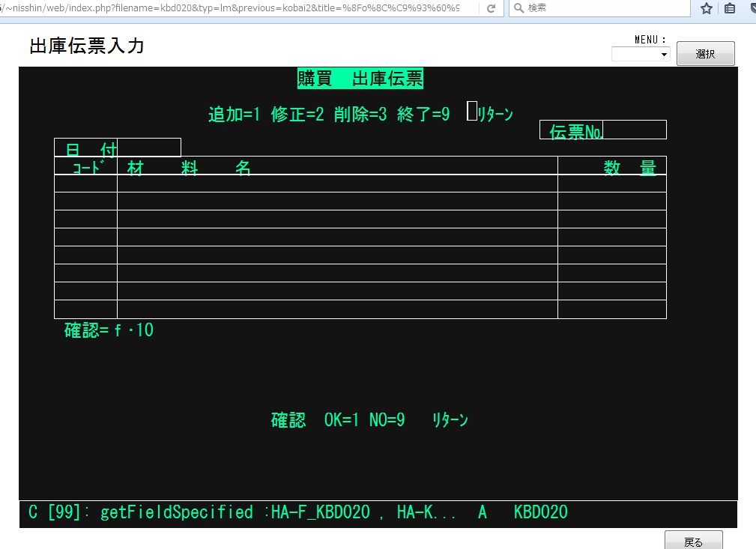Viewport: 756px width, 549px height.
Task: Click the 日付 date input field
Action: (148, 148)
